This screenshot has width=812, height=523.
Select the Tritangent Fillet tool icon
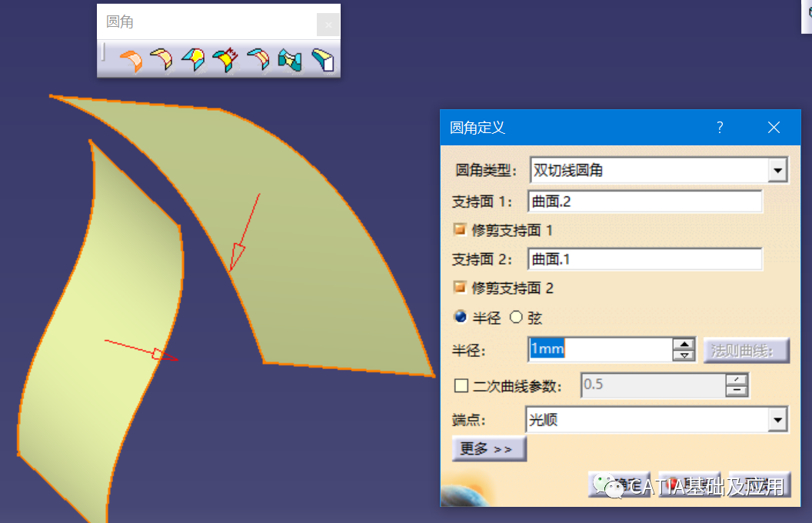[x=323, y=60]
